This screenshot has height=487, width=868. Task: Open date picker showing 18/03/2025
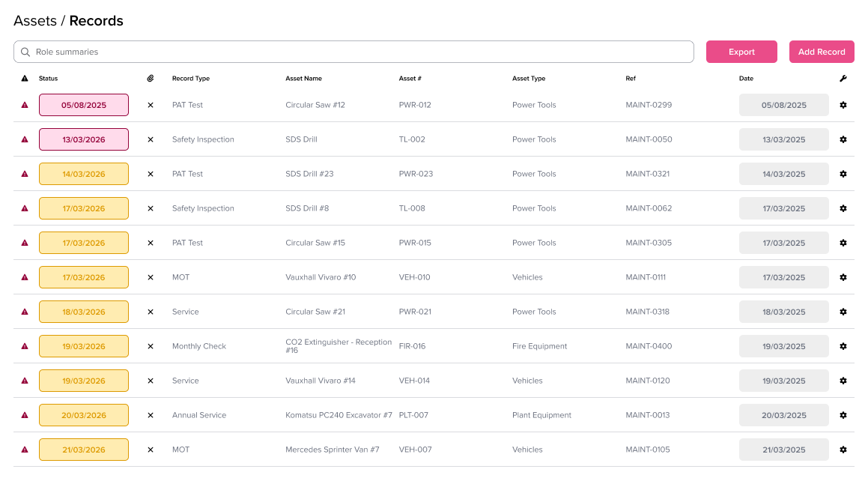(783, 312)
